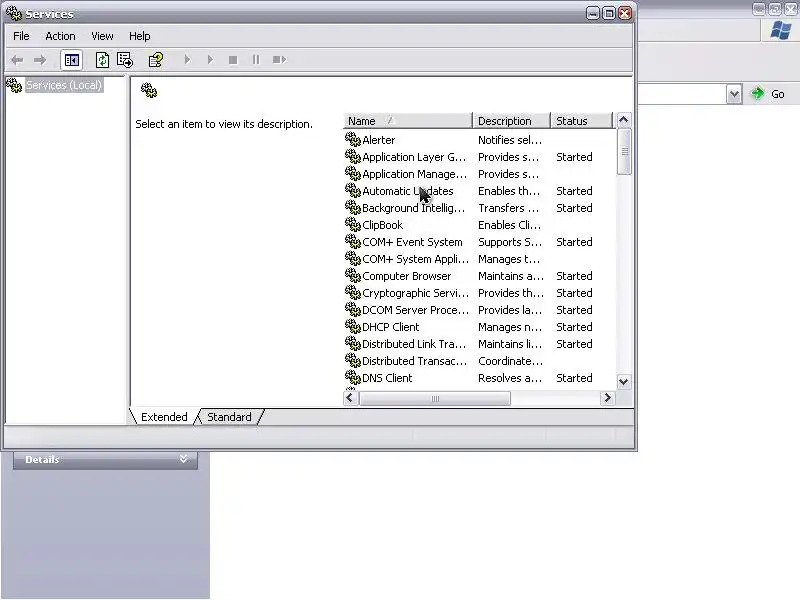Click the Services (Local) gear icon in tree
Screen dimensions: 800x600
tap(14, 85)
